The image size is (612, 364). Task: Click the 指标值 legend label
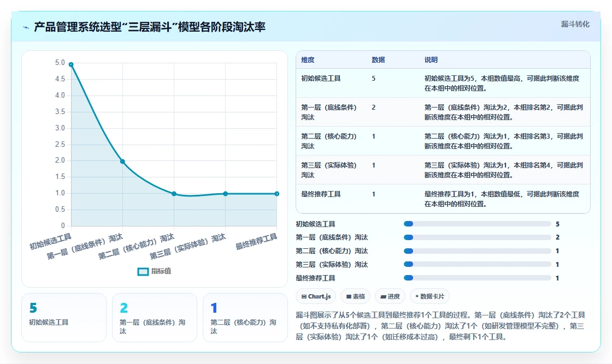click(x=161, y=271)
